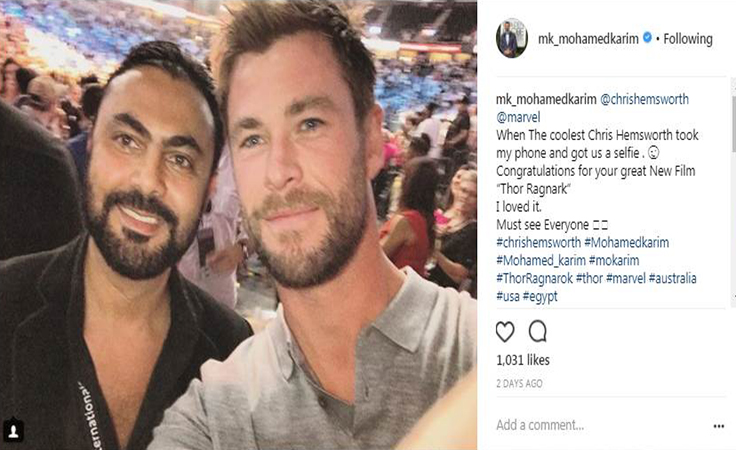736x450 pixels.
Task: Click the #mokarim hashtag
Action: coord(614,260)
